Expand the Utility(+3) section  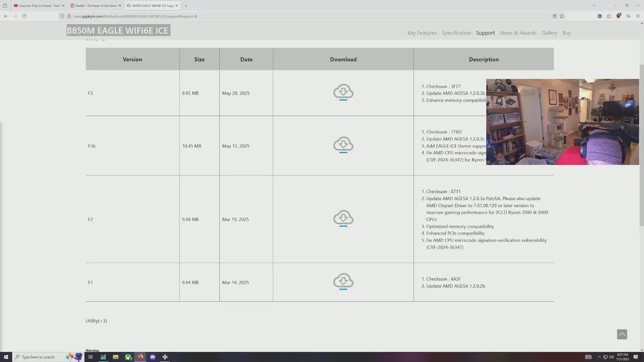pos(96,321)
